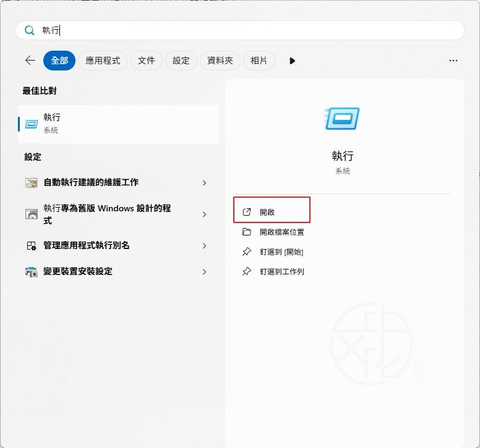Image resolution: width=480 pixels, height=448 pixels.
Task: Open the 執行 best match result
Action: 119,124
